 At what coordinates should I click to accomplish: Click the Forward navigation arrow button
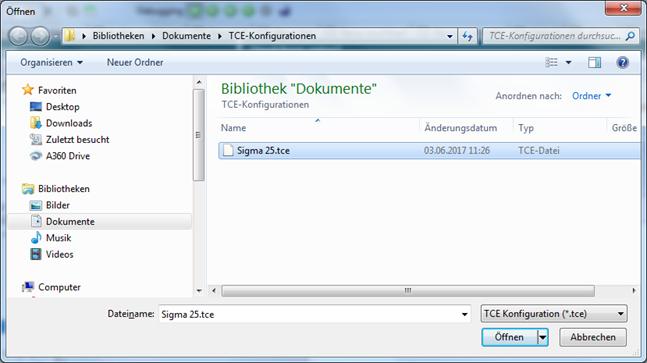tap(40, 36)
